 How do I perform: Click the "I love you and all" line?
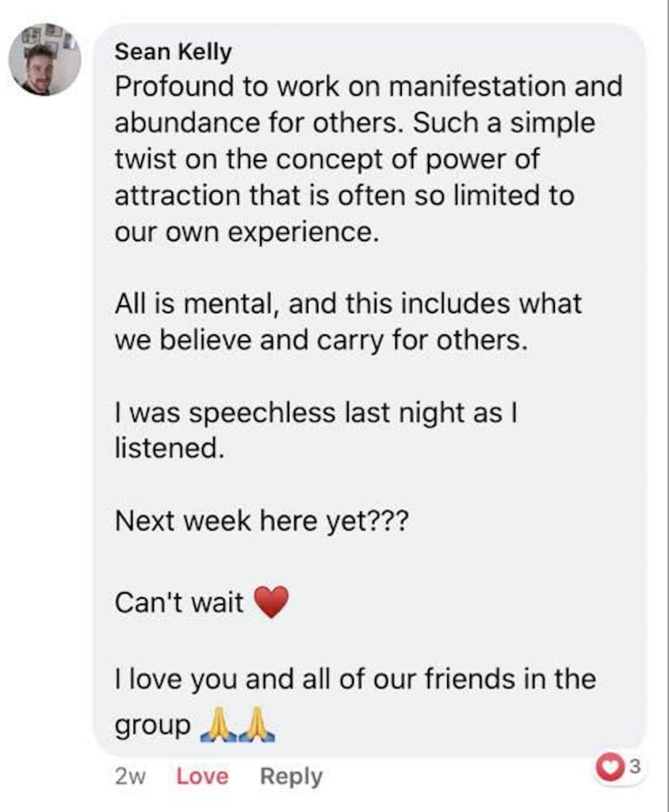(x=355, y=680)
